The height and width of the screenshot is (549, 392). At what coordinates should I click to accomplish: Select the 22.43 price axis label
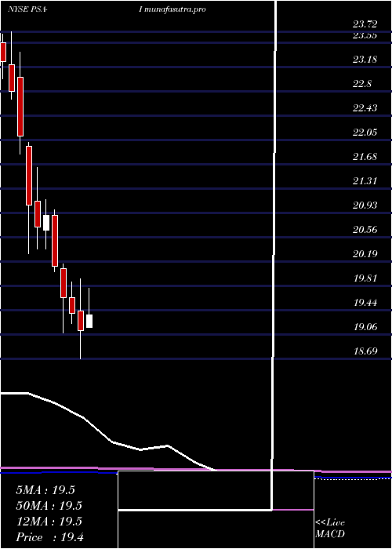(x=365, y=108)
